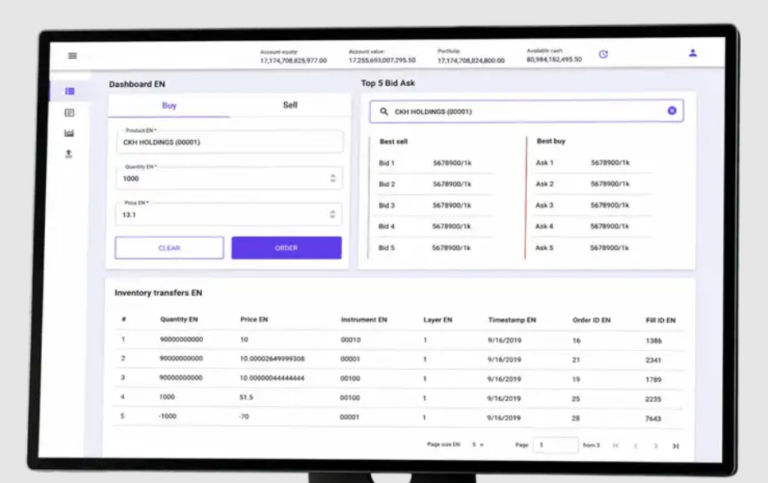The image size is (768, 483).
Task: Open the Page size EN dropdown
Action: 478,445
